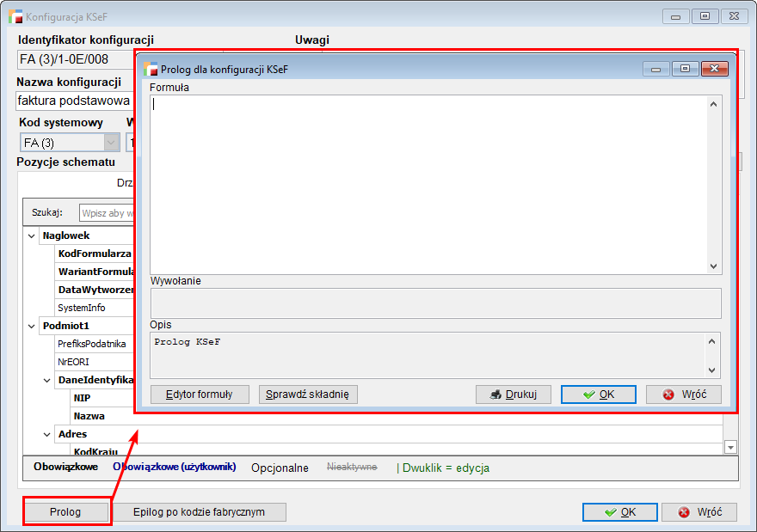Collapse the Naglowek tree node
The height and width of the screenshot is (532, 757).
pyautogui.click(x=32, y=235)
